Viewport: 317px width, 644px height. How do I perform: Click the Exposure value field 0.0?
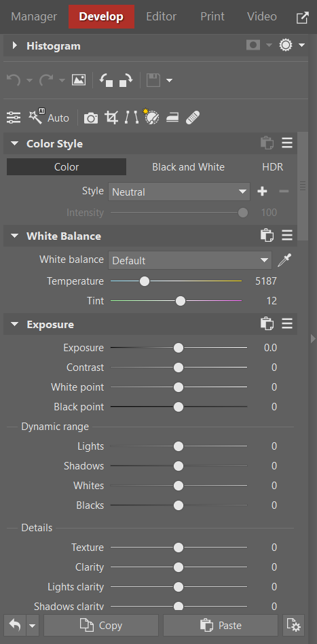pos(270,348)
